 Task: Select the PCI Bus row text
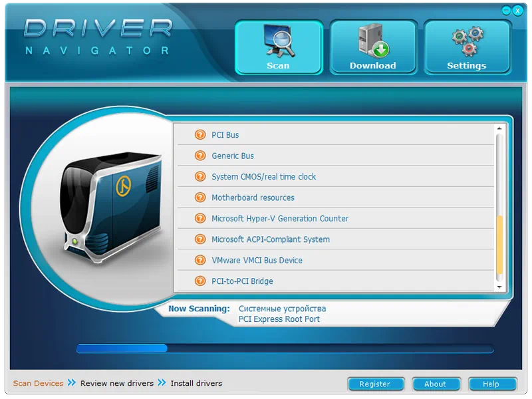point(225,135)
